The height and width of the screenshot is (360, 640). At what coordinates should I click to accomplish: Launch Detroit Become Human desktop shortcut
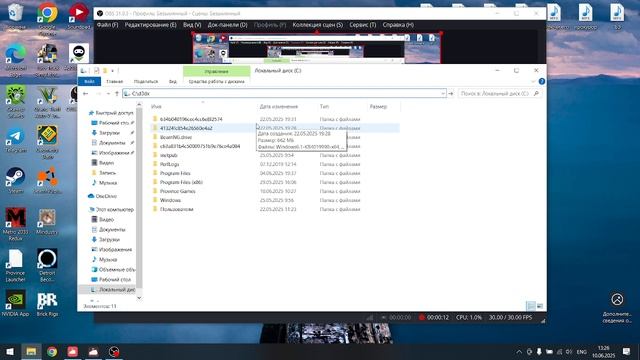[47, 265]
